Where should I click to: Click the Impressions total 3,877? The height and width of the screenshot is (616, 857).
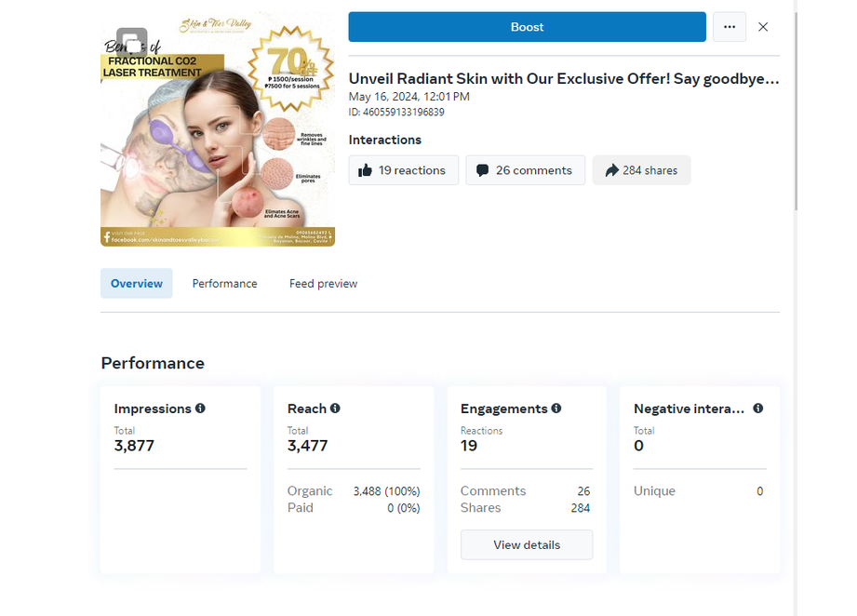coord(134,446)
